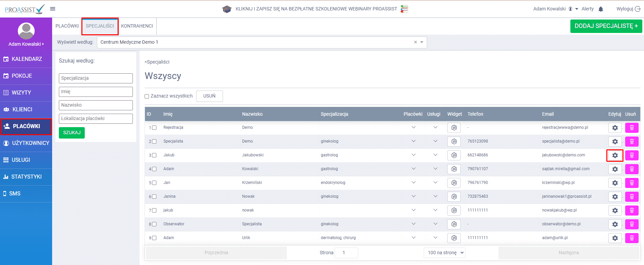Clear the Centrum Medyczne Demo 1 selection
The height and width of the screenshot is (265, 644).
coord(415,42)
